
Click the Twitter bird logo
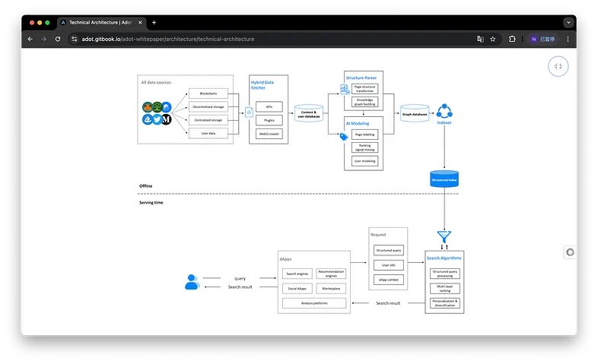(157, 119)
